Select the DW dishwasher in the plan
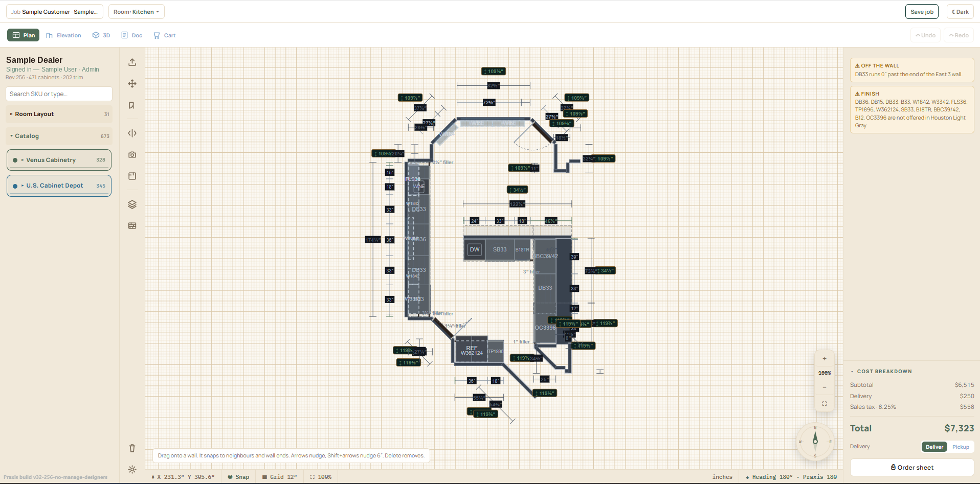Screen dimensions: 980x484 pyautogui.click(x=475, y=249)
